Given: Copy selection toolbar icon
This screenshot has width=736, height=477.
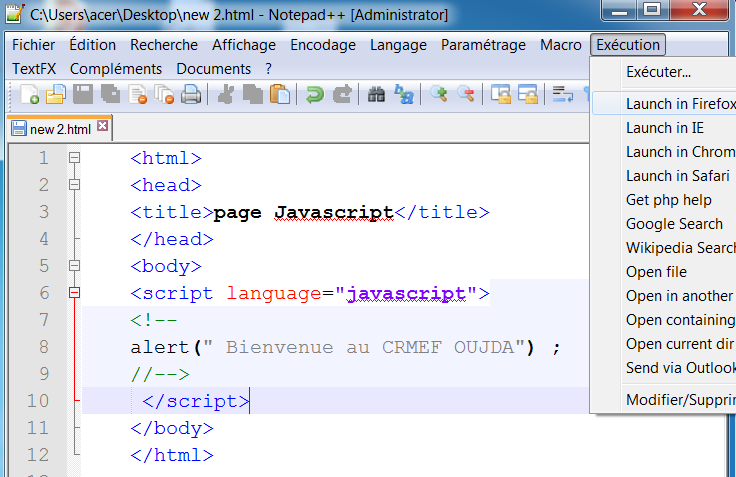Looking at the screenshot, I should tap(253, 94).
